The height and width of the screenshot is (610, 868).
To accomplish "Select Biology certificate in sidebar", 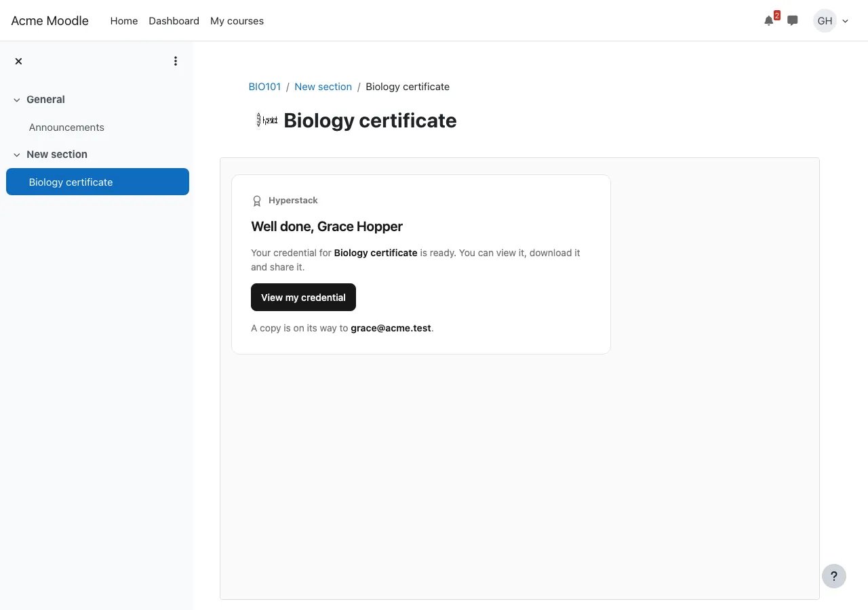I will pos(98,182).
